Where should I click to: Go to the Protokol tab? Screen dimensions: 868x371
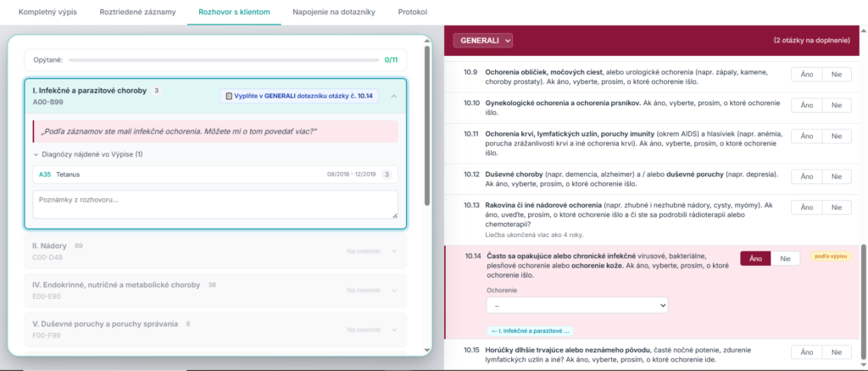tap(413, 12)
